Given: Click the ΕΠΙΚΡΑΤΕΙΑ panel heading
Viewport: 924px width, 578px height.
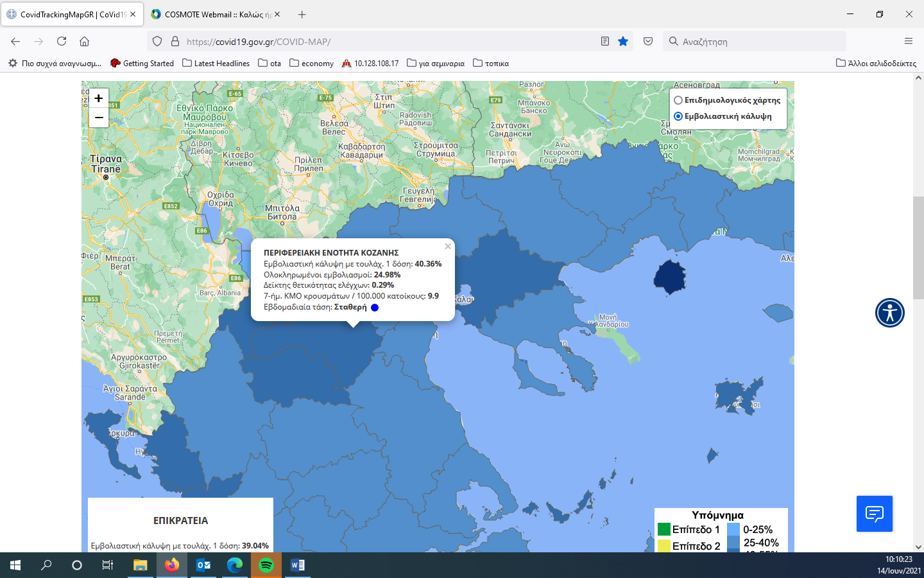Looking at the screenshot, I should point(180,521).
